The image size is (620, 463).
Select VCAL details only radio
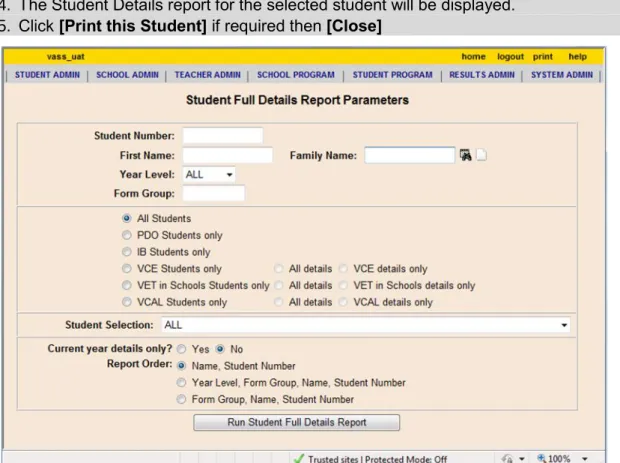point(343,302)
